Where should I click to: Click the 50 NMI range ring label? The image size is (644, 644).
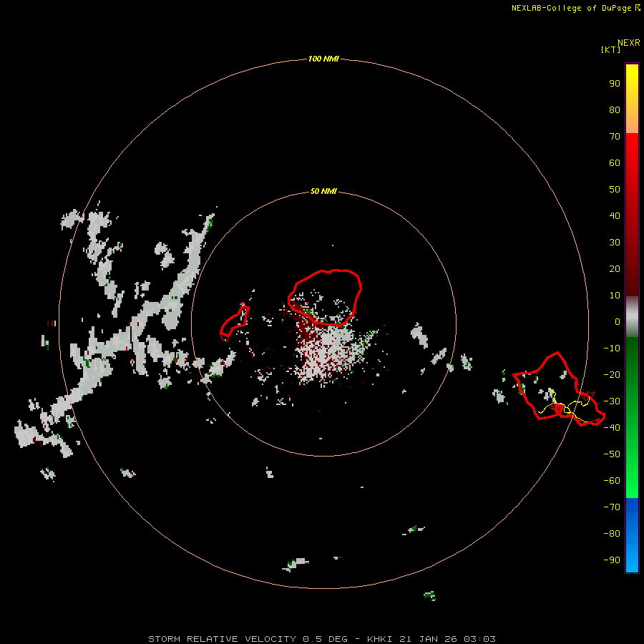click(323, 191)
